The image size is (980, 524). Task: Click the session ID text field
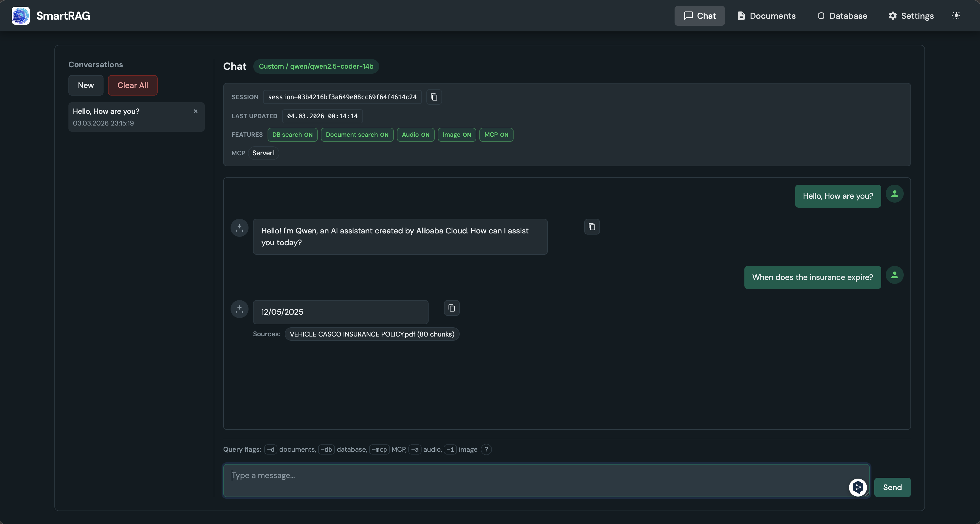tap(342, 97)
